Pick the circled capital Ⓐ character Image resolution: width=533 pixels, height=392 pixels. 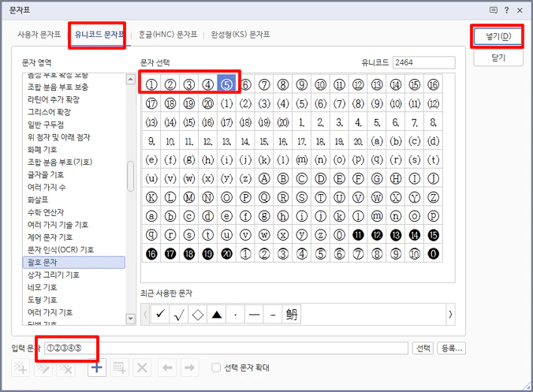[264, 178]
